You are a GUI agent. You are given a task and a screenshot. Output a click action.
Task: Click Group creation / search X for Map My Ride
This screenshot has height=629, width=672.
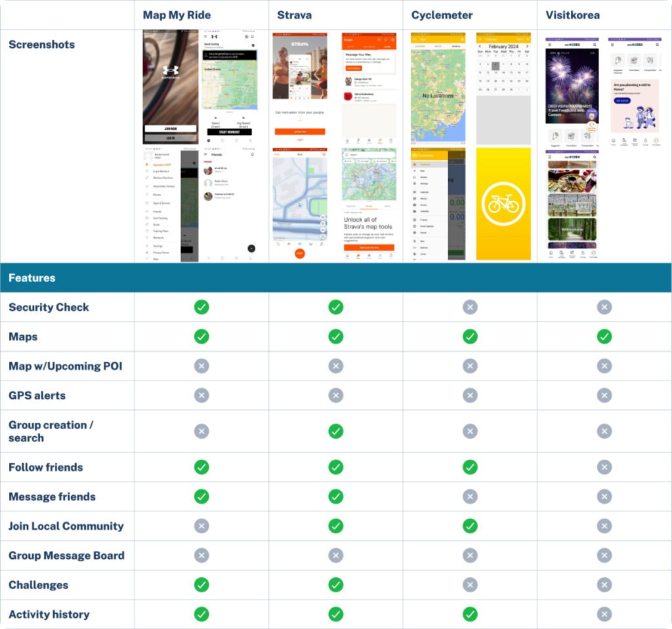tap(201, 431)
